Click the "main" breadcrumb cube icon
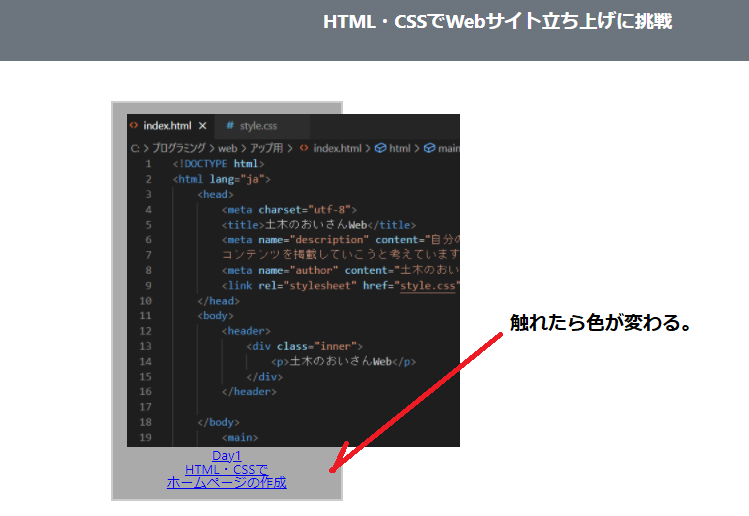Viewport: 749px width, 516px height. [x=429, y=148]
